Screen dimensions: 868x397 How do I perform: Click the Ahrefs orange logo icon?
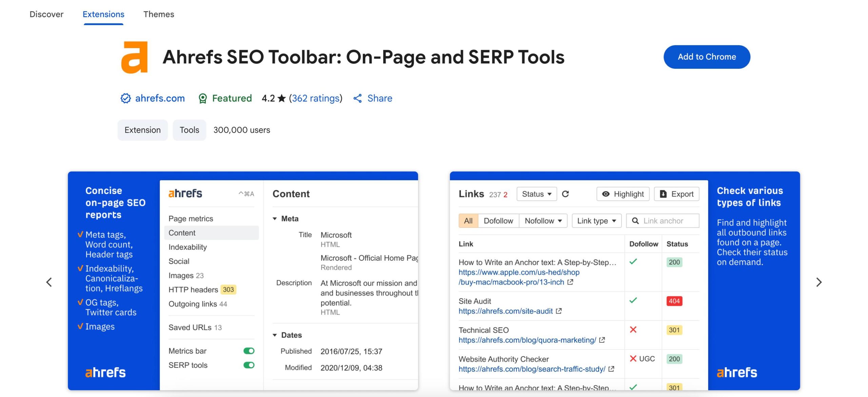coord(134,57)
